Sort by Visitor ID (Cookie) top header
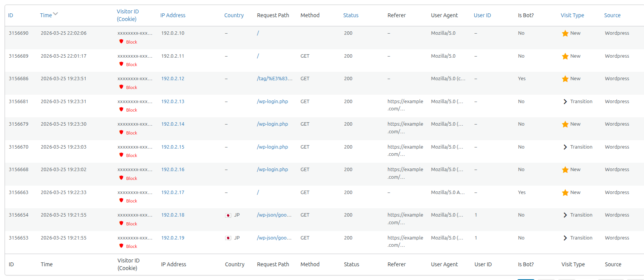This screenshot has width=644, height=280. point(128,15)
